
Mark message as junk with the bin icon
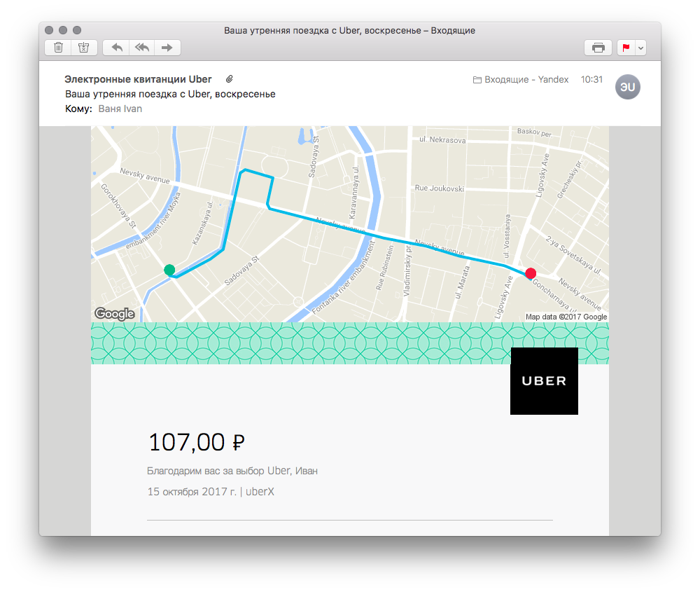(x=84, y=48)
